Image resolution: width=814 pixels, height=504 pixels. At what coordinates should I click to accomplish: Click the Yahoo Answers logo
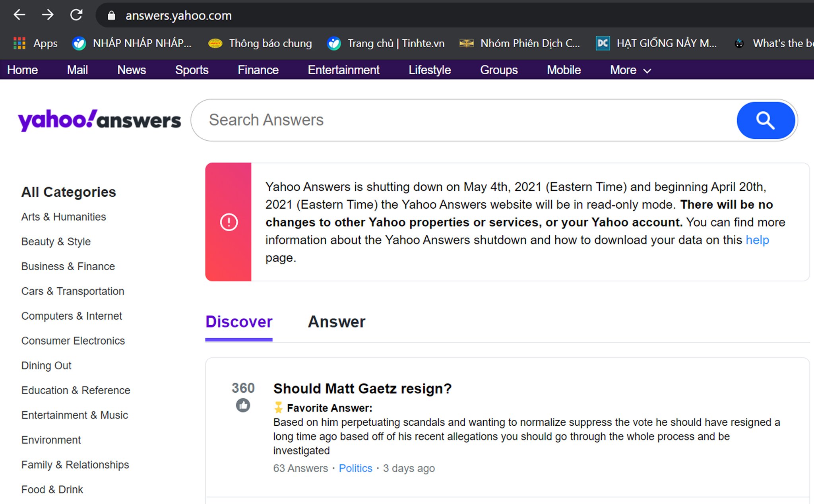99,120
